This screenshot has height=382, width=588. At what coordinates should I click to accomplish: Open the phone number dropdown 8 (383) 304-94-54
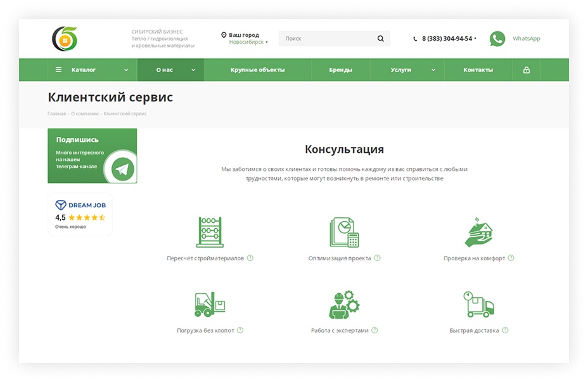tap(449, 39)
